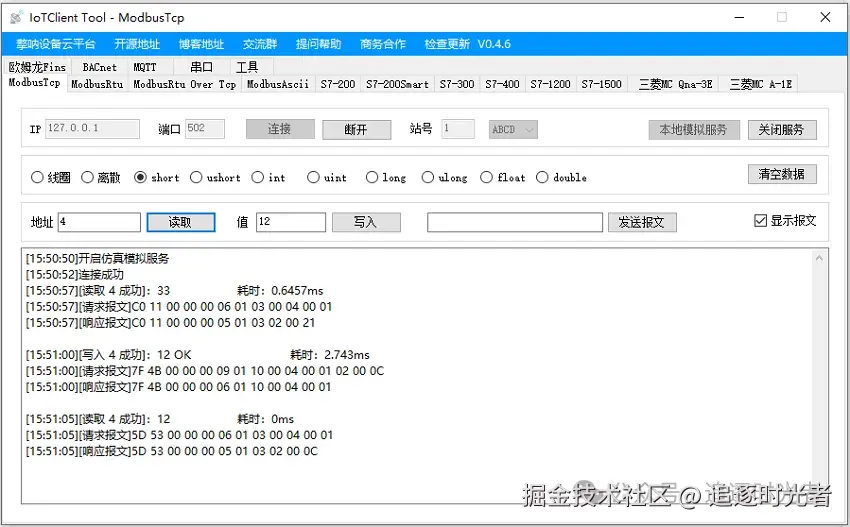Screen dimensions: 850x527
Task: Switch to the S7-200Smart tab
Action: coord(397,84)
